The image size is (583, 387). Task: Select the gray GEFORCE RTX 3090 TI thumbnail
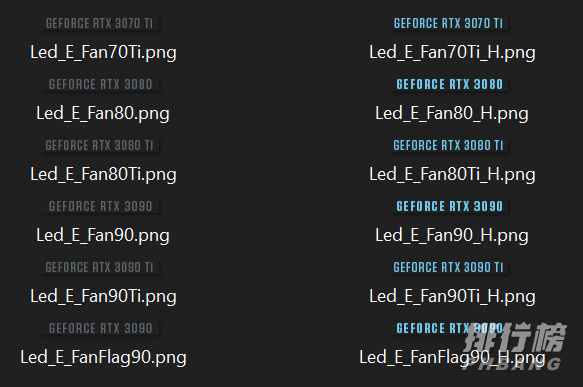coord(100,267)
